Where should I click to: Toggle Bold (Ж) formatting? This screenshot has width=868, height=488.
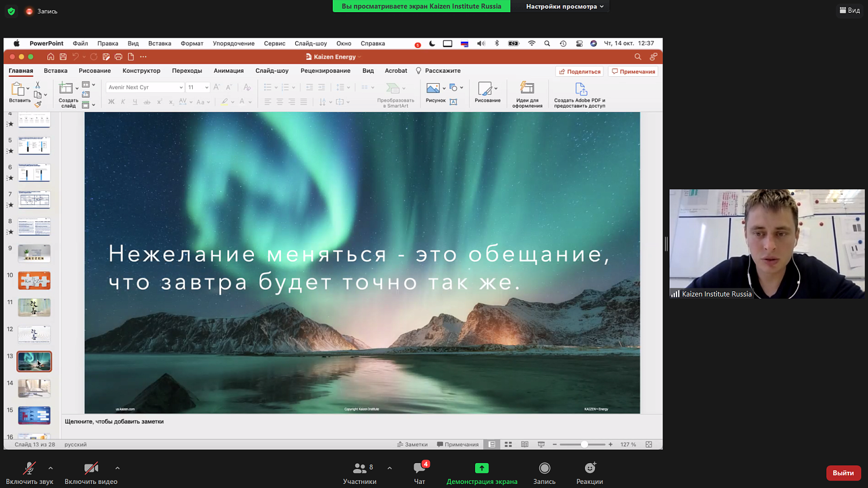click(111, 102)
